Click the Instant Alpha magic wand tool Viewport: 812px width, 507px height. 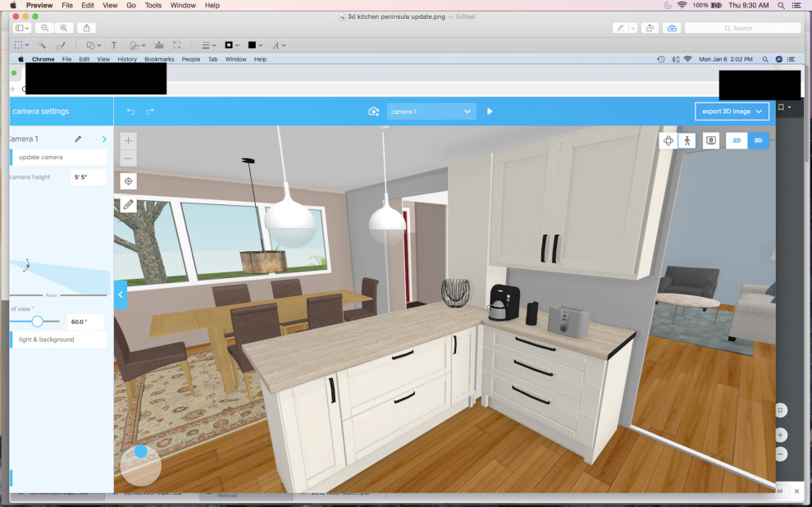tap(41, 45)
